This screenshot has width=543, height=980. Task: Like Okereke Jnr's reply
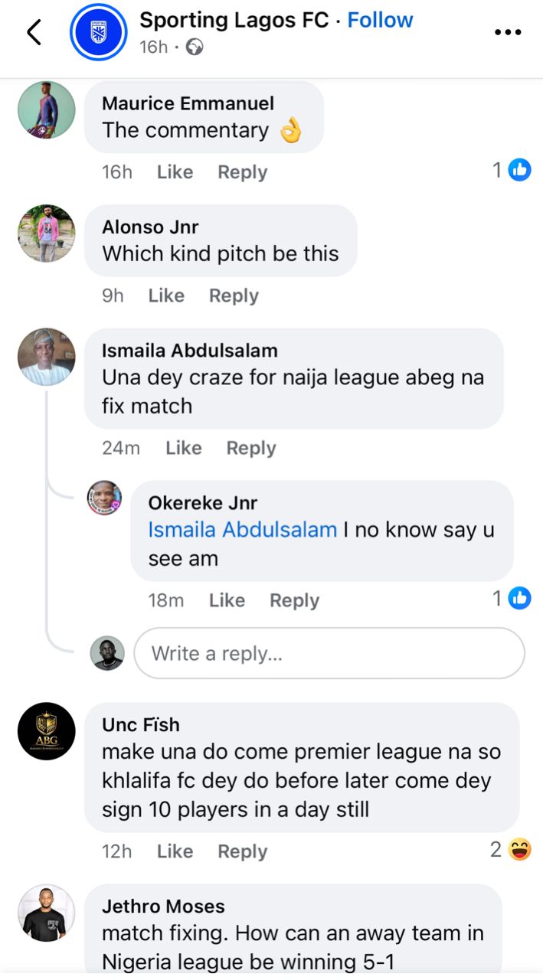(227, 601)
